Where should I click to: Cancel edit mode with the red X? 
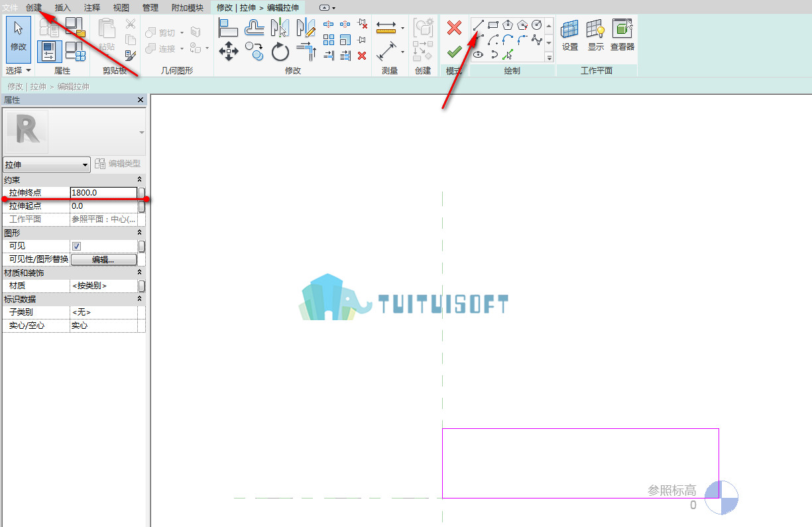point(454,28)
